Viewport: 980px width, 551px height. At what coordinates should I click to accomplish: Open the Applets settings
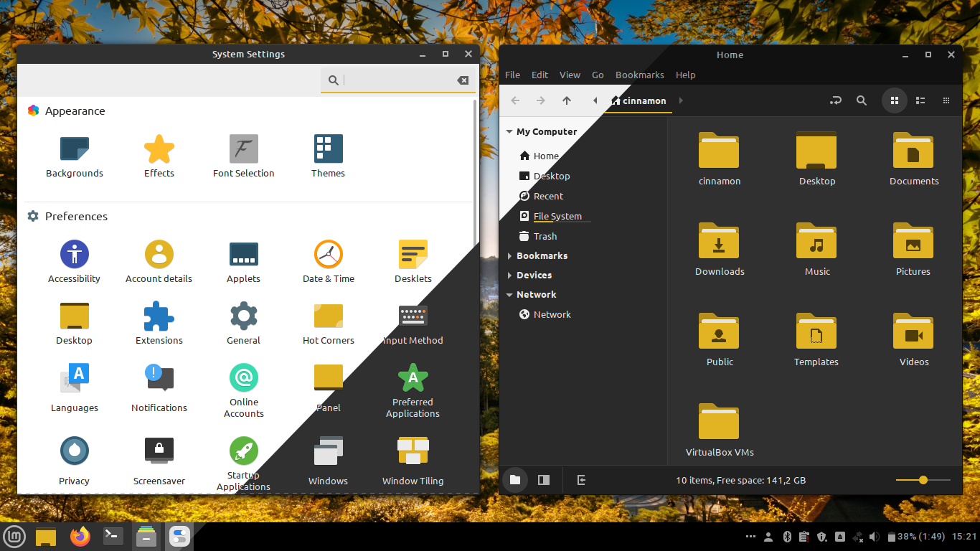(244, 262)
